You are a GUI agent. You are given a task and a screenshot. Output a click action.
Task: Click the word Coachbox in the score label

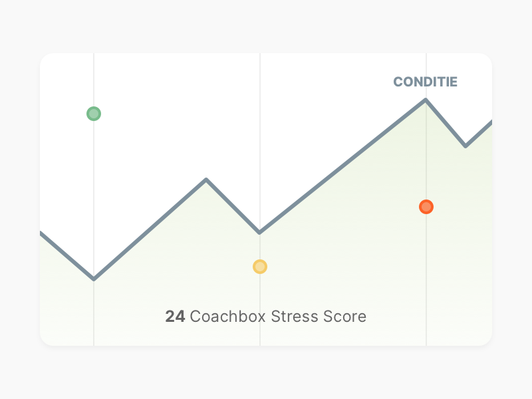click(x=227, y=317)
